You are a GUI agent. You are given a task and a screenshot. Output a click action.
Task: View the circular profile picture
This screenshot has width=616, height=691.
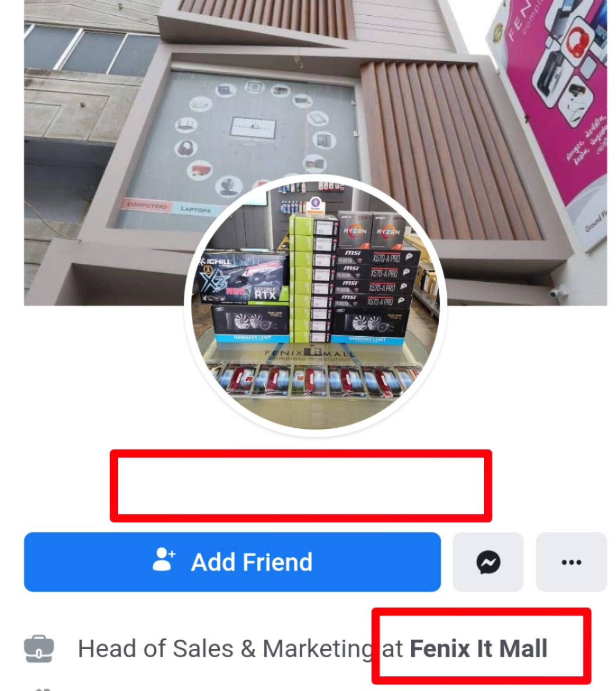click(x=316, y=306)
